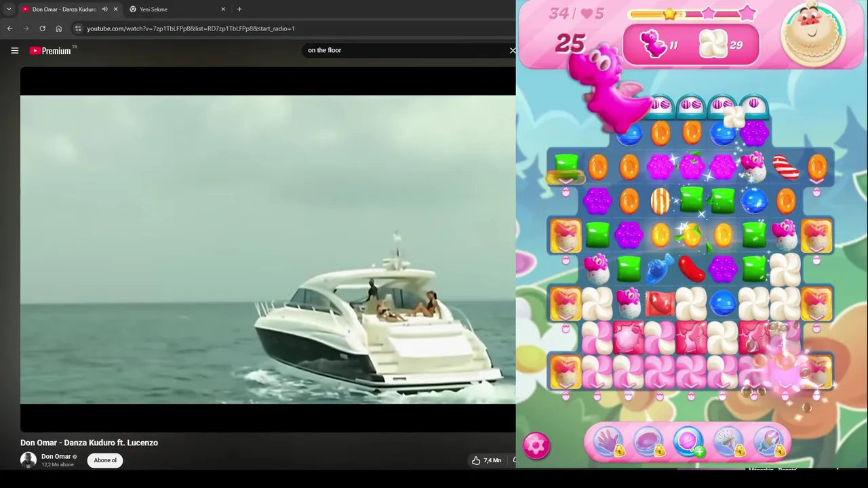Close the Don Omar - Danza Kuduro tab
Viewport: 868px width, 488px height.
[116, 9]
